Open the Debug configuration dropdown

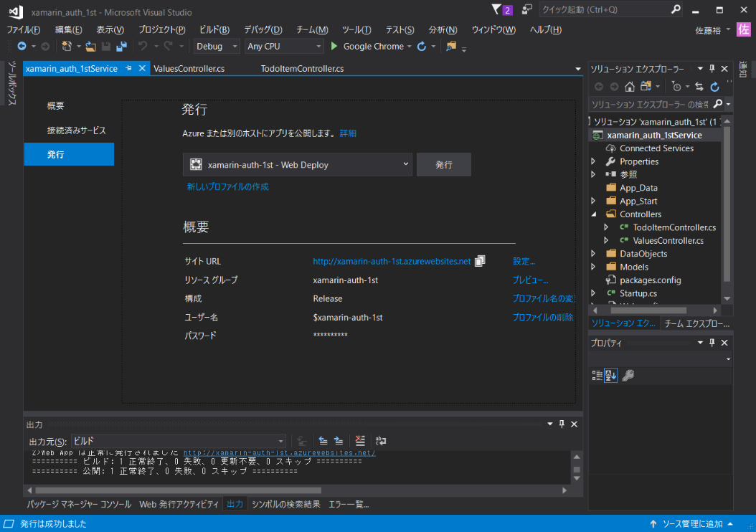[x=217, y=47]
